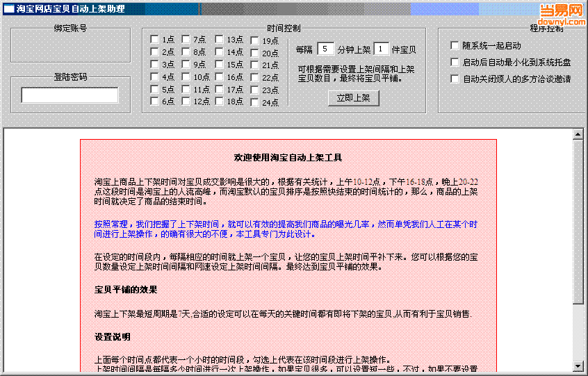Toggle the 6点 checkbox
The width and height of the screenshot is (588, 376).
pos(154,101)
